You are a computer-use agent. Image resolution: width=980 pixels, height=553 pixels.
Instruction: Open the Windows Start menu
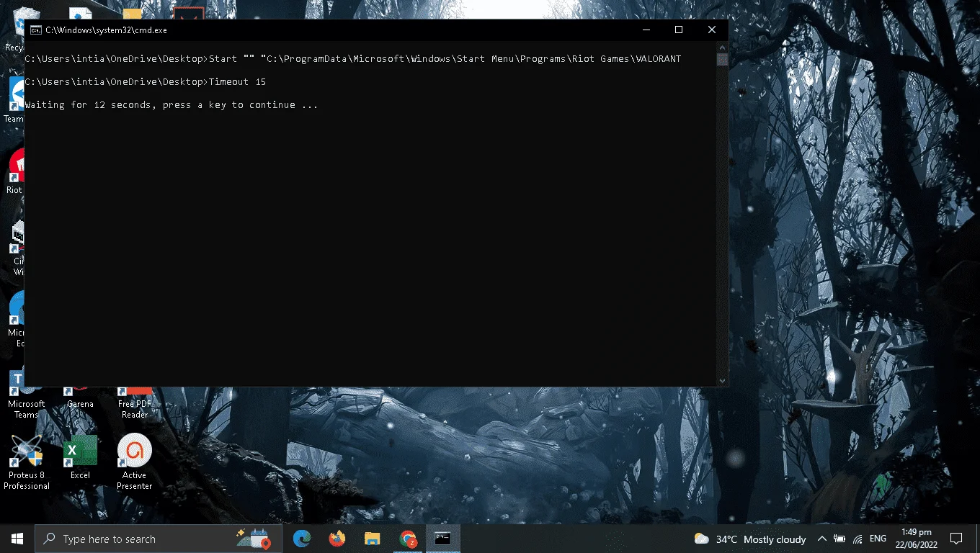(x=17, y=539)
